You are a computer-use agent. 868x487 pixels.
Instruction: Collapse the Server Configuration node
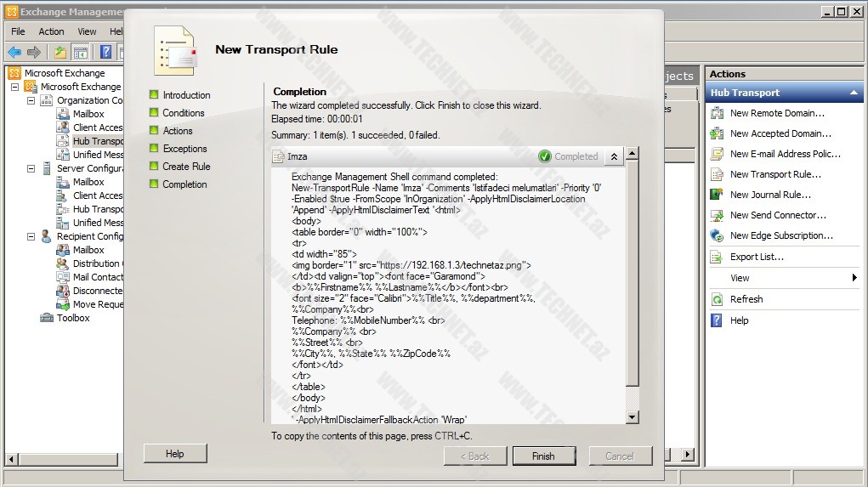[x=31, y=168]
